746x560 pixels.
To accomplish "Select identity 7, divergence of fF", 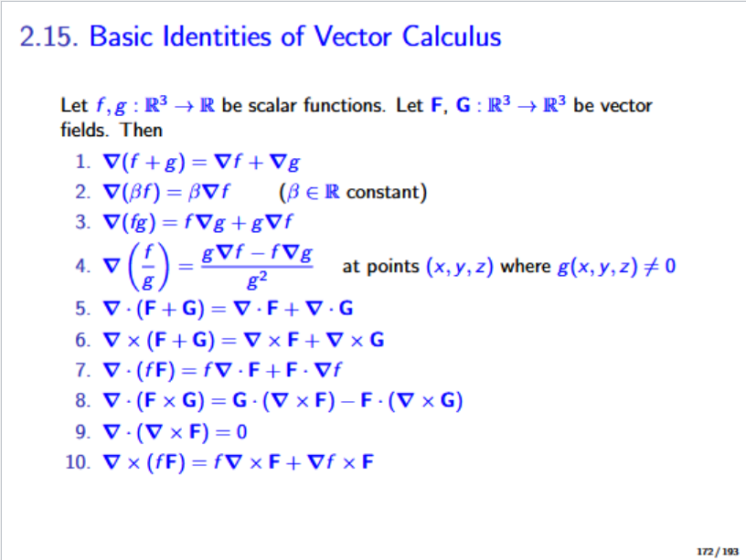I will coord(219,370).
